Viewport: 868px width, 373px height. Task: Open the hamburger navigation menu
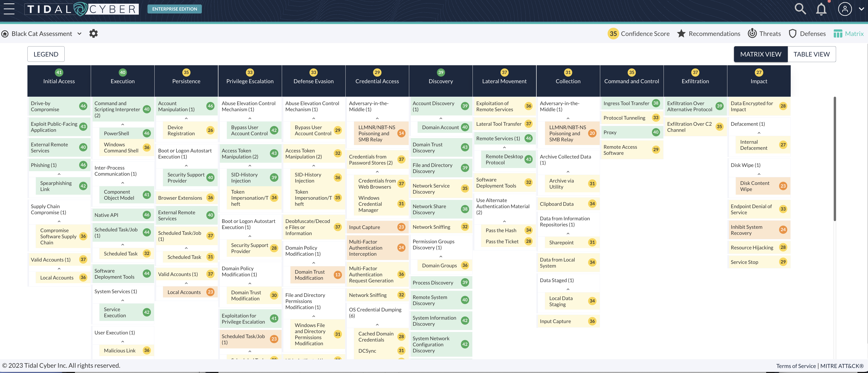[x=9, y=9]
